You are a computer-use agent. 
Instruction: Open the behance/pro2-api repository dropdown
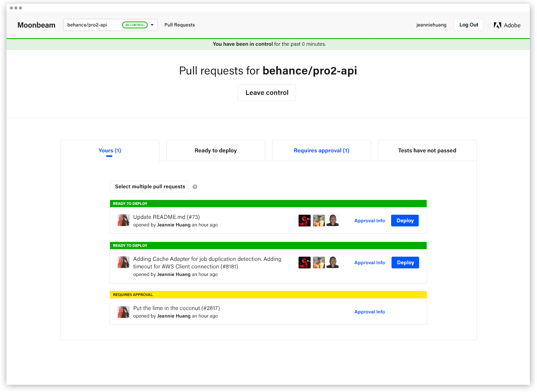(110, 25)
